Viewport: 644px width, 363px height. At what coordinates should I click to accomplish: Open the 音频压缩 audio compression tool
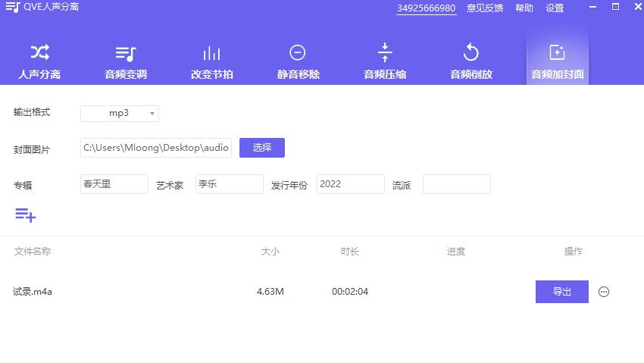pyautogui.click(x=385, y=61)
